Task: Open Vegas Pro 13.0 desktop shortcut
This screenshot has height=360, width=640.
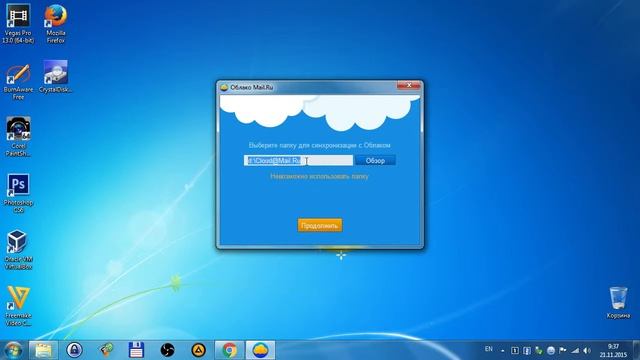Action: [x=18, y=23]
